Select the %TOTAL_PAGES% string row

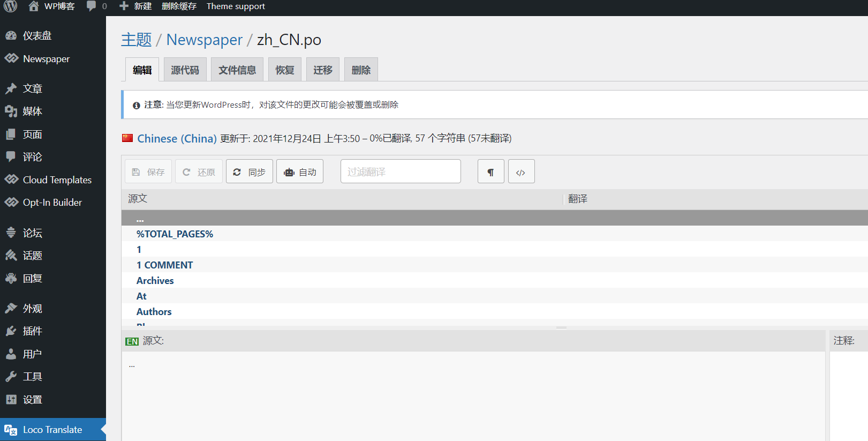[495, 234]
